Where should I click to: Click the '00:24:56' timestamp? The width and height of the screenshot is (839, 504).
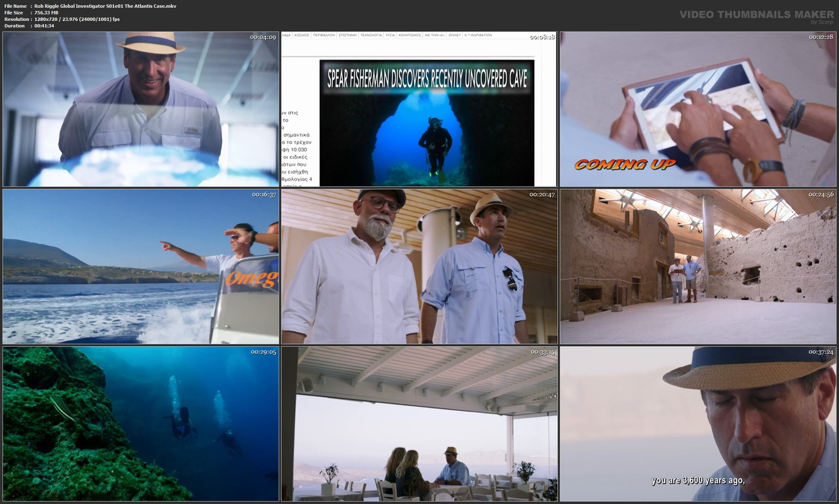821,195
